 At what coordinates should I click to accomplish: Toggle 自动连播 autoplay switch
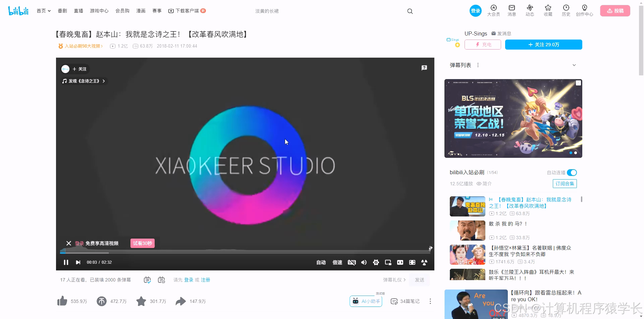573,172
